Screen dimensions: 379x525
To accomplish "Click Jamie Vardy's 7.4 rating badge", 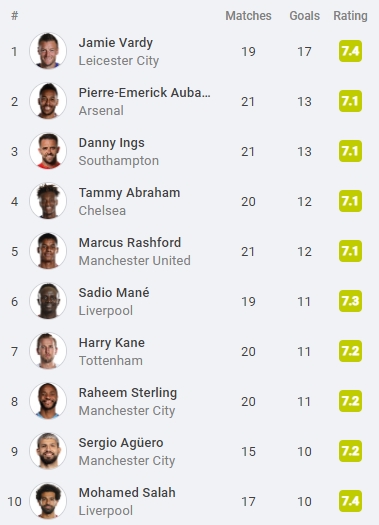I will pos(350,51).
